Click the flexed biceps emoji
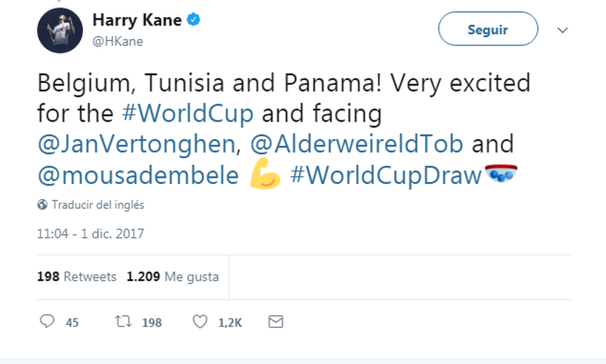The width and height of the screenshot is (606, 364). 265,174
